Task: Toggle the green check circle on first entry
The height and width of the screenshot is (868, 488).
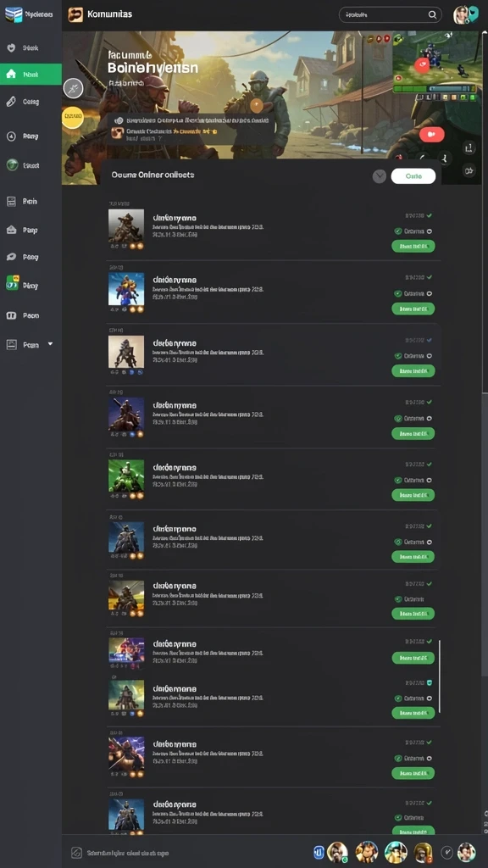Action: [x=398, y=231]
